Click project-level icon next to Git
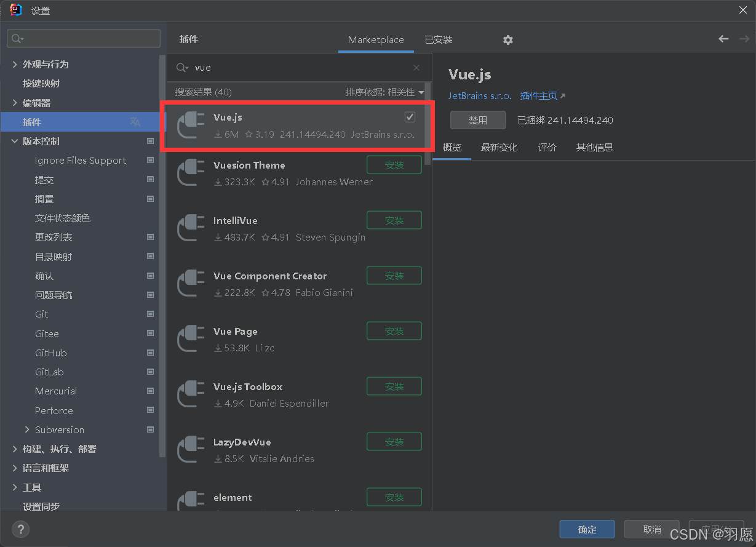The image size is (756, 547). coord(150,314)
